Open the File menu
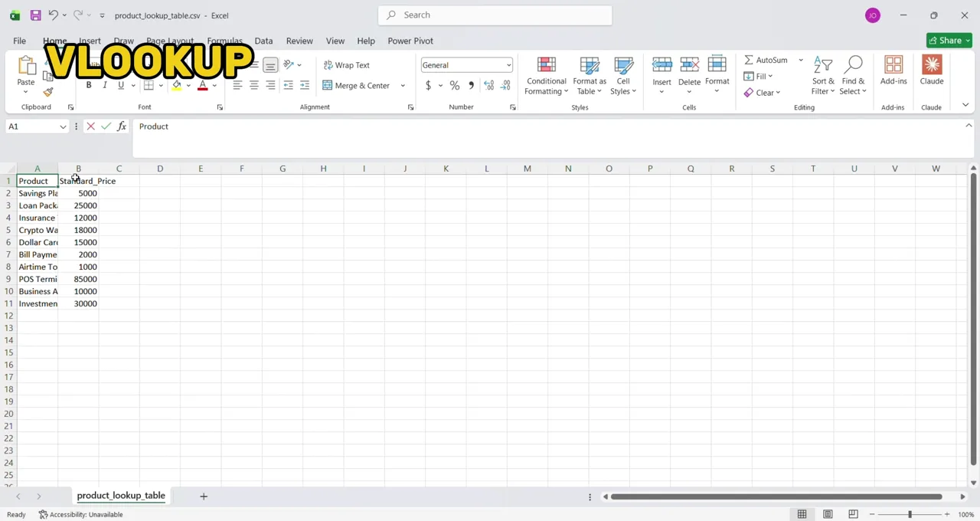The width and height of the screenshot is (980, 521). 19,41
